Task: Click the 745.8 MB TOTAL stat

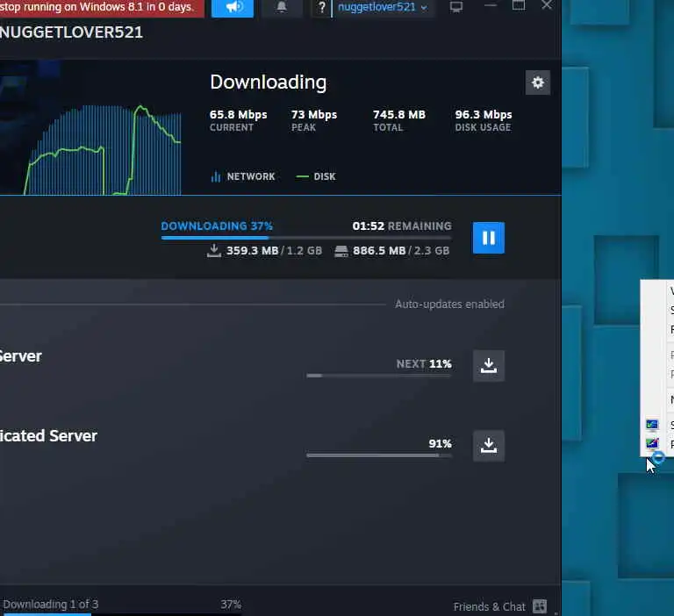Action: [399, 120]
